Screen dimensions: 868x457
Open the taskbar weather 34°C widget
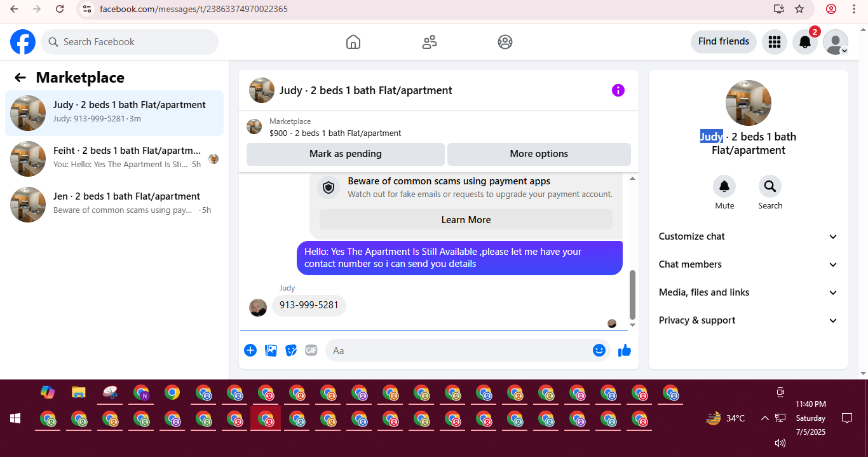[x=726, y=418]
